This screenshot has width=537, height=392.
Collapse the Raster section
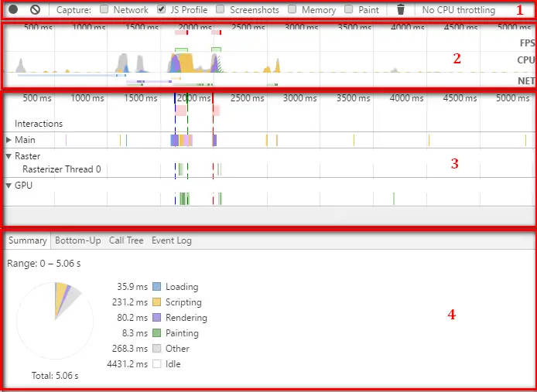click(x=9, y=156)
